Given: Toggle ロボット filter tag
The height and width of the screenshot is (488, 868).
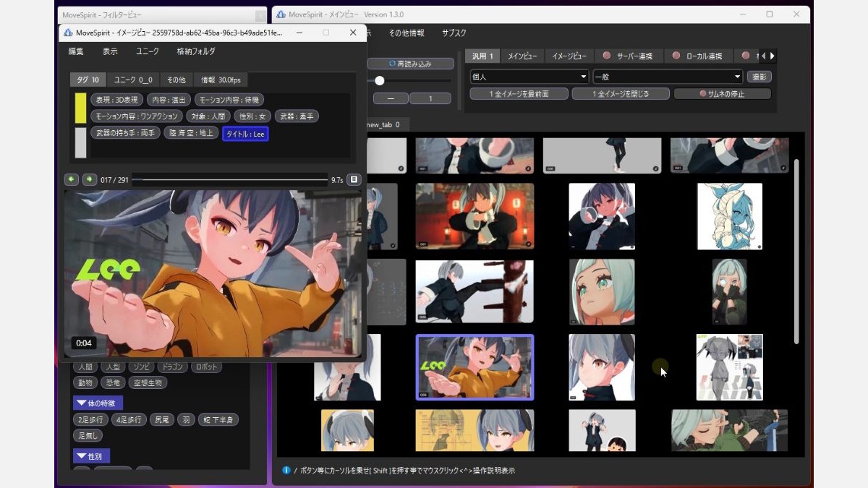Looking at the screenshot, I should pyautogui.click(x=206, y=367).
